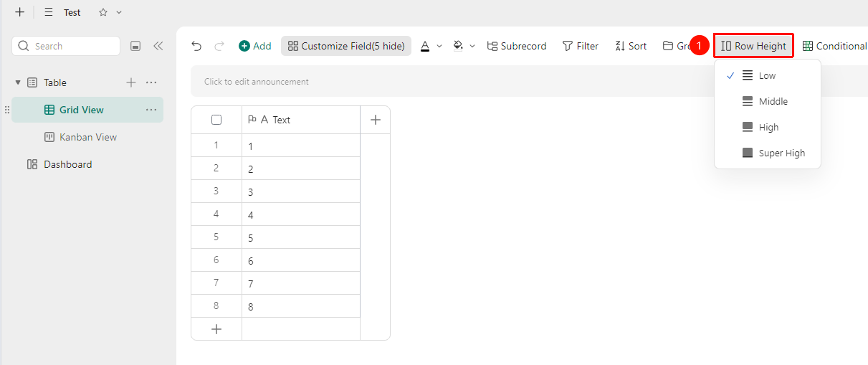
Task: Open the dropdown chevron next to Test title
Action: click(119, 12)
